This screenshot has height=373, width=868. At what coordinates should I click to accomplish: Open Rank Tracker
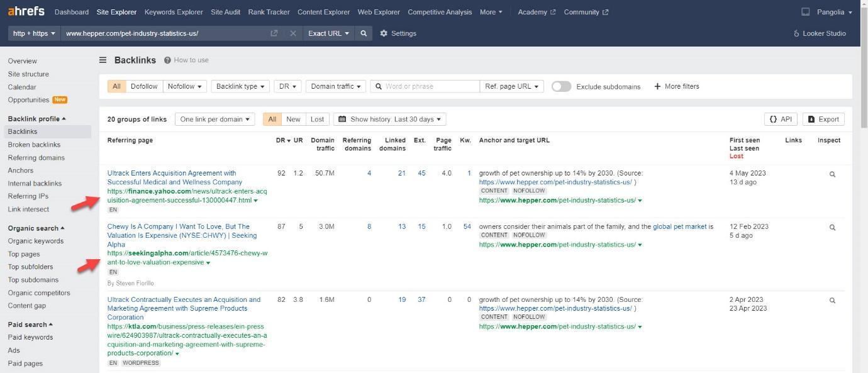coord(269,12)
